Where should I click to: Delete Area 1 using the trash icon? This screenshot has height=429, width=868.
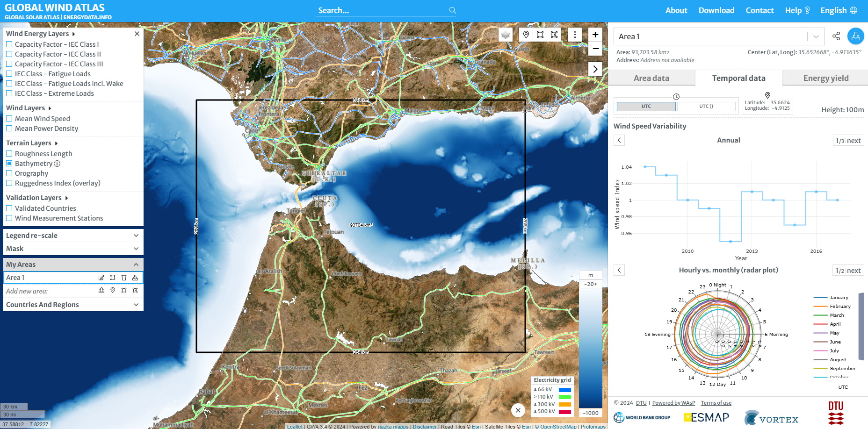point(124,278)
